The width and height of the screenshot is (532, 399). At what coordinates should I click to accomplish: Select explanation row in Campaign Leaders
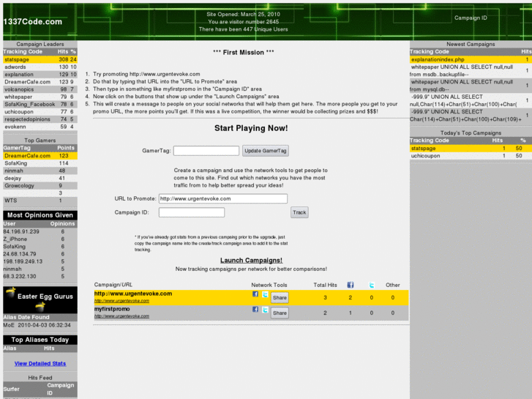click(x=40, y=75)
